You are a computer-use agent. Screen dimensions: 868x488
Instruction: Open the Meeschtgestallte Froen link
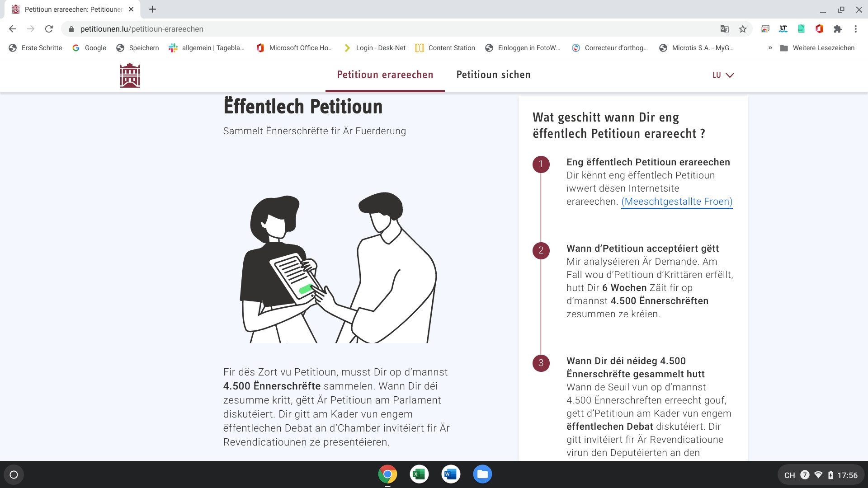(x=676, y=202)
